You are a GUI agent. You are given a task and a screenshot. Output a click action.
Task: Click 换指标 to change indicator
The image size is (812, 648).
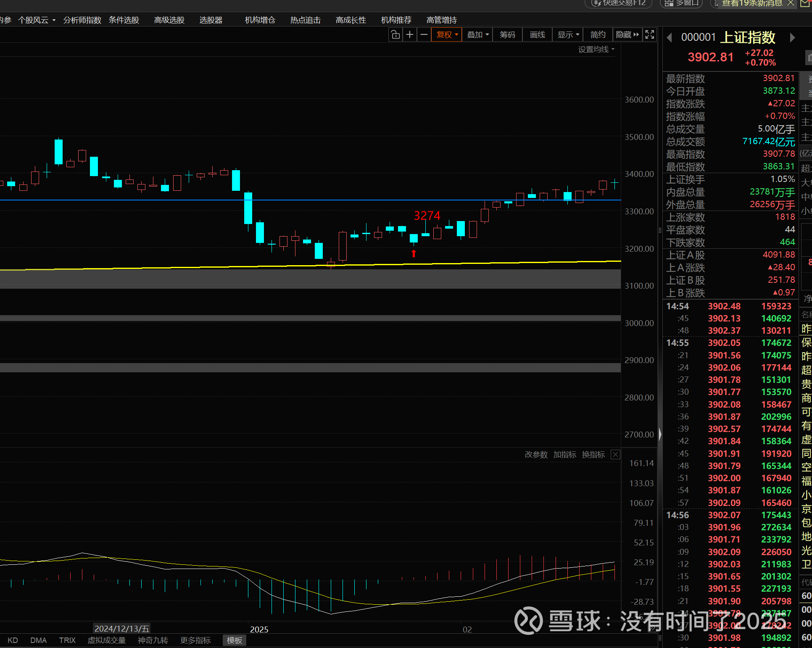pos(593,455)
